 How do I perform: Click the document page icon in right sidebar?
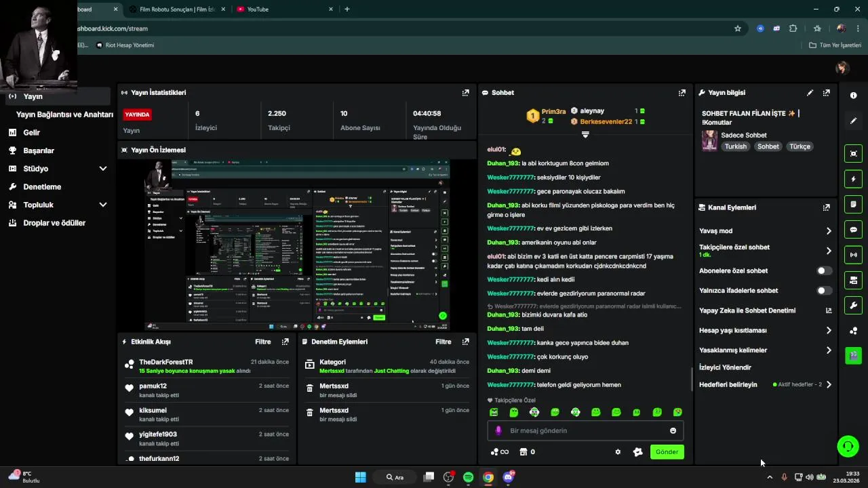[x=854, y=204]
